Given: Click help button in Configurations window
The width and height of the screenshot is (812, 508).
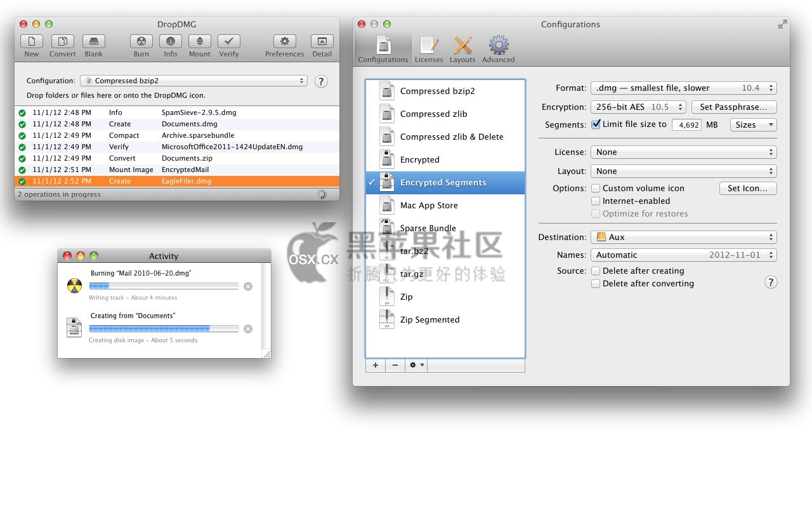Looking at the screenshot, I should (771, 283).
